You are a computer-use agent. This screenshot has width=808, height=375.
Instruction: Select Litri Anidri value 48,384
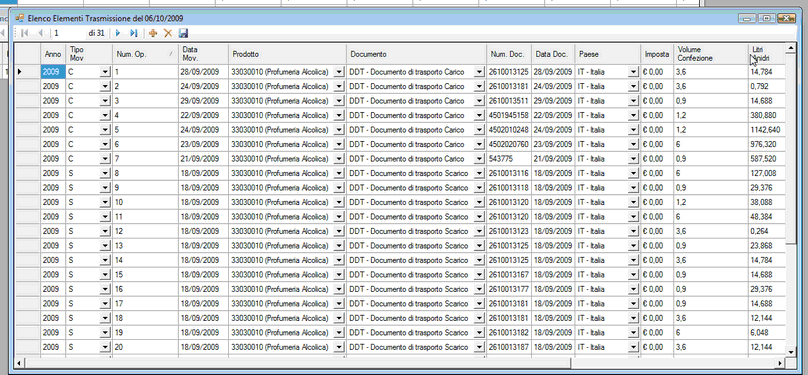click(766, 216)
